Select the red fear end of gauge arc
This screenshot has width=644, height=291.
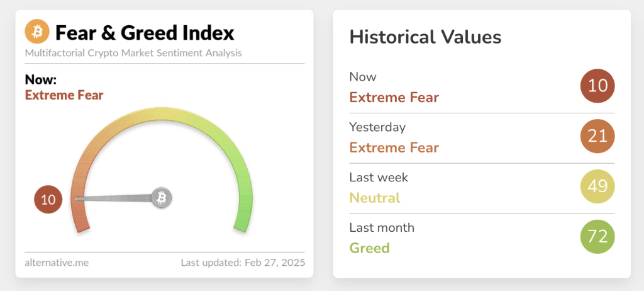pos(80,214)
